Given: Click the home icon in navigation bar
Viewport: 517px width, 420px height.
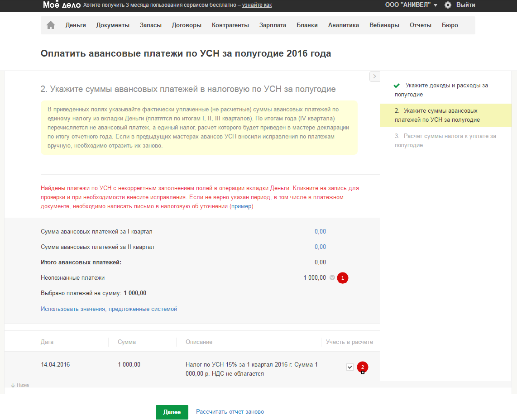Looking at the screenshot, I should [x=51, y=25].
